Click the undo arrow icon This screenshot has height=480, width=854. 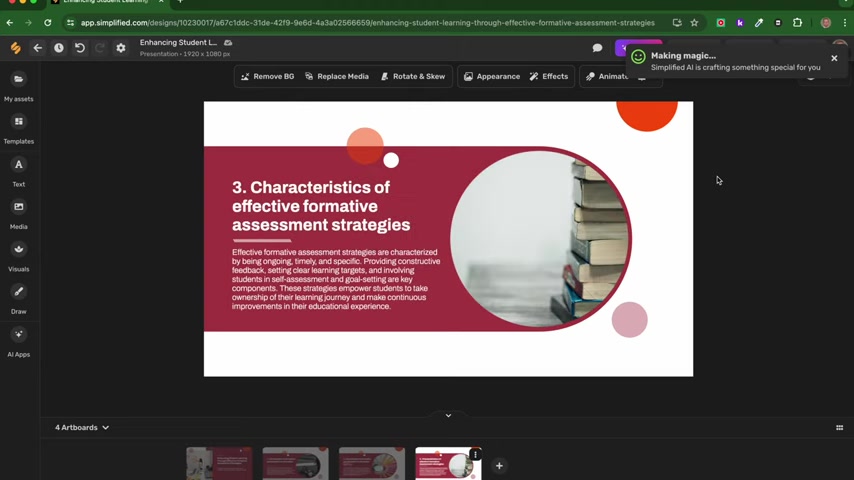(x=80, y=48)
